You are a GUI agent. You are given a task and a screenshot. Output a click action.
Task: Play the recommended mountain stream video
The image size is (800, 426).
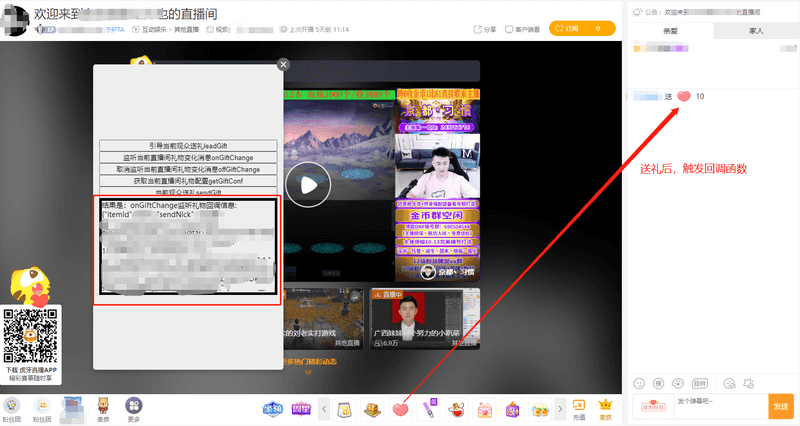point(308,184)
